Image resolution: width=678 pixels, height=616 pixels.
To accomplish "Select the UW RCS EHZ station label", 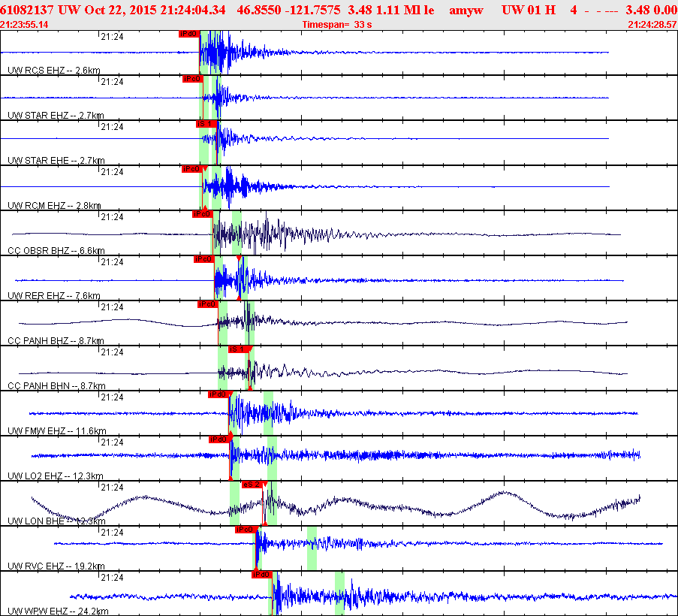I will [53, 71].
